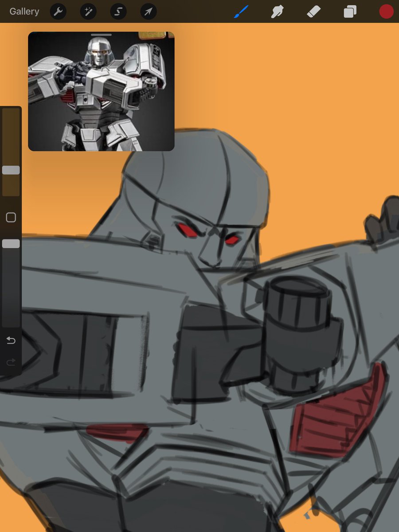This screenshot has height=532, width=399.
Task: Open the Selection tool
Action: [x=118, y=12]
